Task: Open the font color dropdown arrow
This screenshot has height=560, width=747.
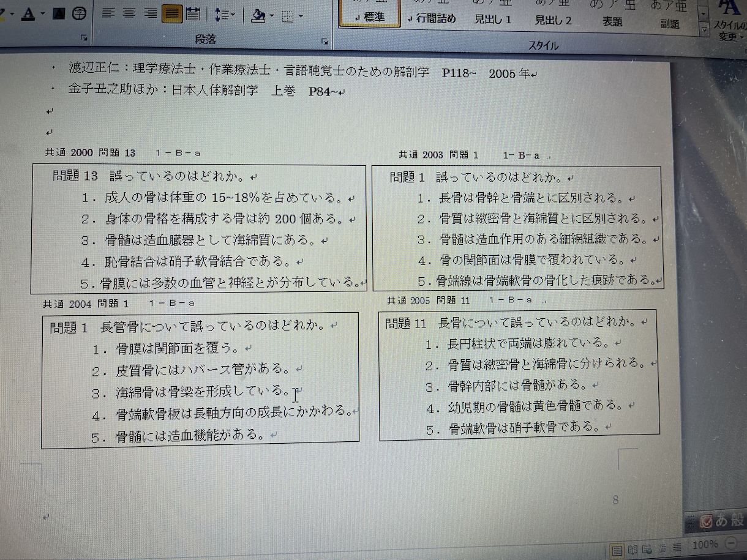Action: pos(43,13)
